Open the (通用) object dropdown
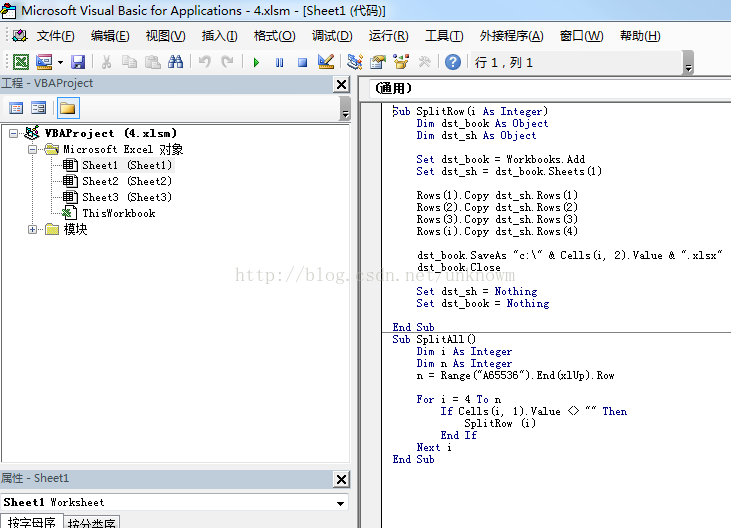The width and height of the screenshot is (731, 528). click(550, 88)
